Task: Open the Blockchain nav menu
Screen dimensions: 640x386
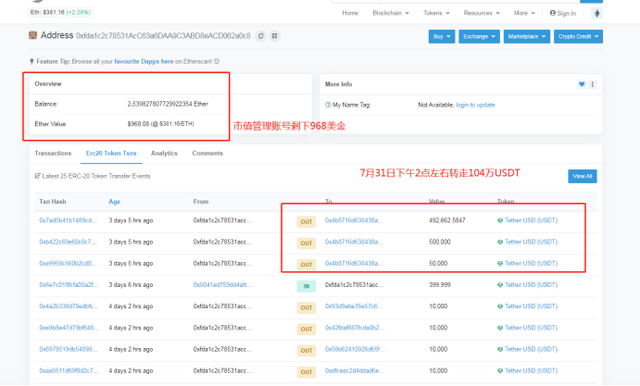Action: tap(391, 13)
